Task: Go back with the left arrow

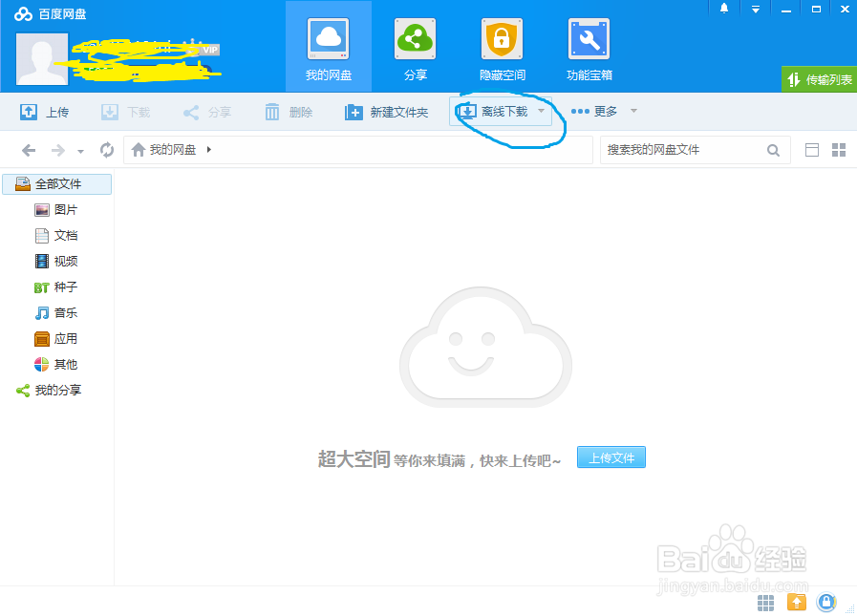Action: tap(29, 150)
